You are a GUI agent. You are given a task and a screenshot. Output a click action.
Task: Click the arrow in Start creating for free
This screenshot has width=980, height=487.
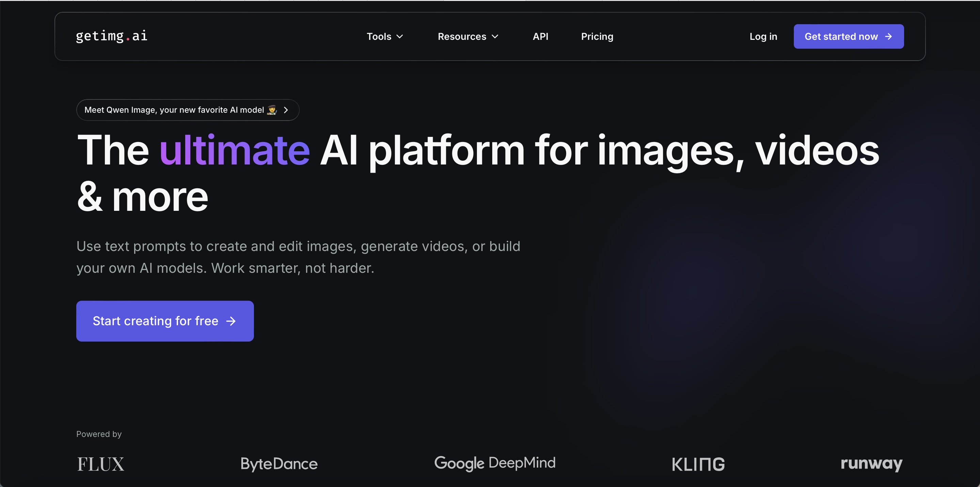(x=231, y=321)
